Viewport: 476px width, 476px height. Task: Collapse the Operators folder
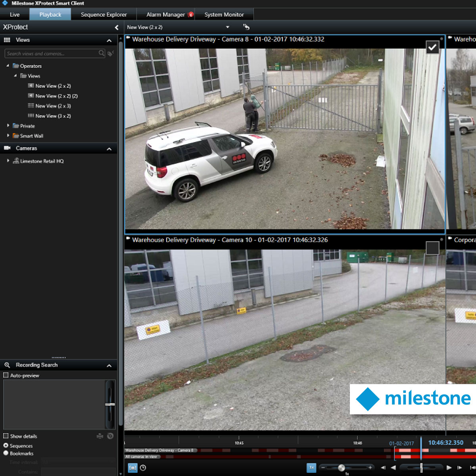tap(8, 66)
